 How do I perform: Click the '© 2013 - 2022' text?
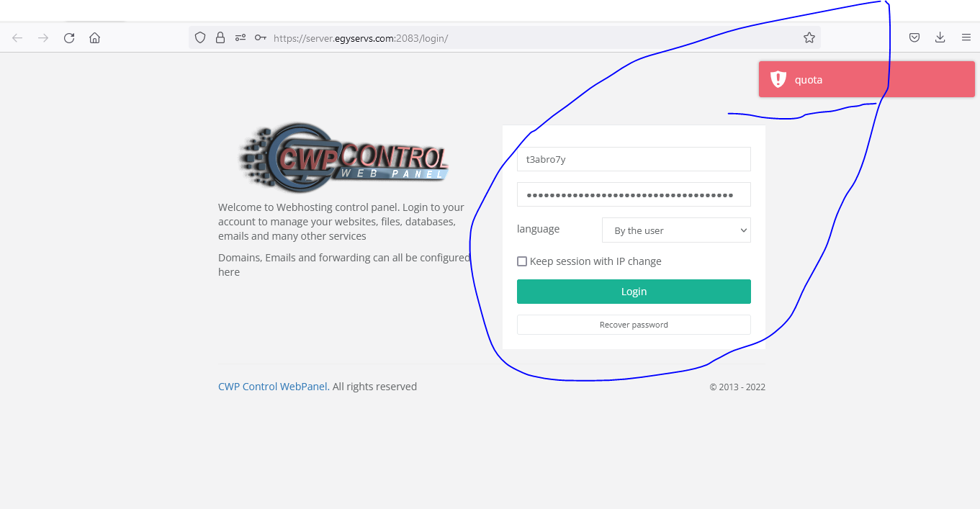[x=737, y=387]
